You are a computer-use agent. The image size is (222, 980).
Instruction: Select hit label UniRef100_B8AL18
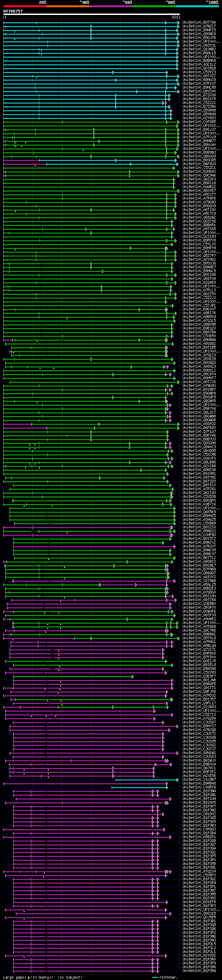[199, 53]
